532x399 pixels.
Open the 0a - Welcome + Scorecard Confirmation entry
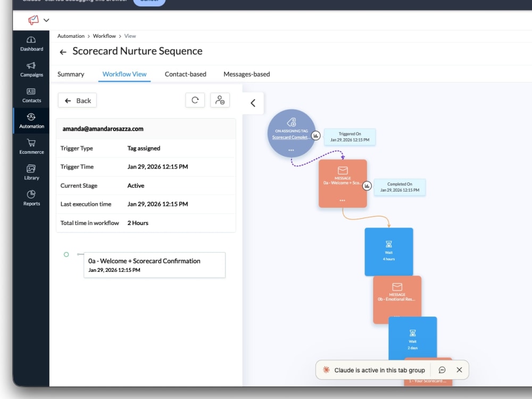coord(154,265)
